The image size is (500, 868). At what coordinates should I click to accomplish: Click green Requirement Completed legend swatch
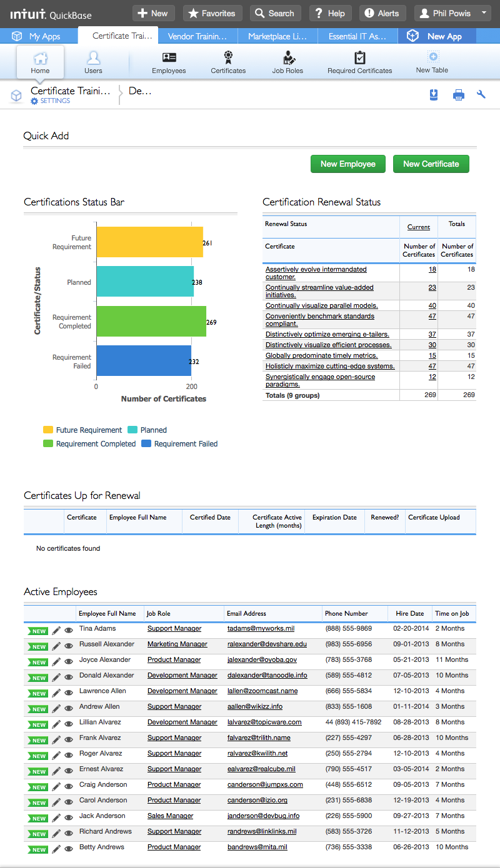(x=48, y=444)
